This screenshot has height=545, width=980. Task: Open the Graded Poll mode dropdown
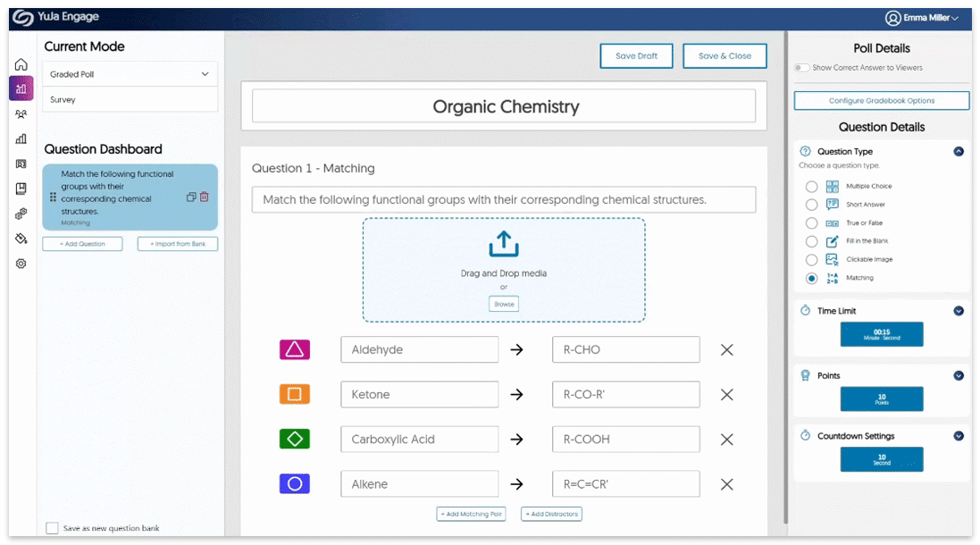coord(130,74)
